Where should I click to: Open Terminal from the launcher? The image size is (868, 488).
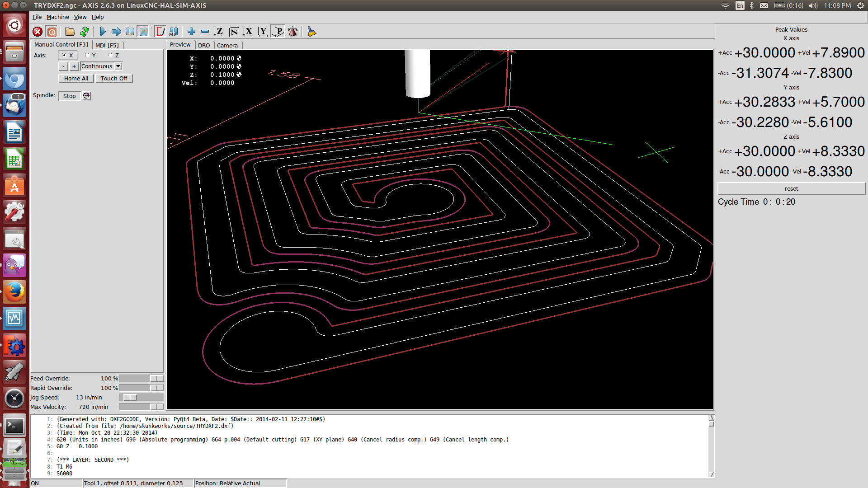(14, 426)
